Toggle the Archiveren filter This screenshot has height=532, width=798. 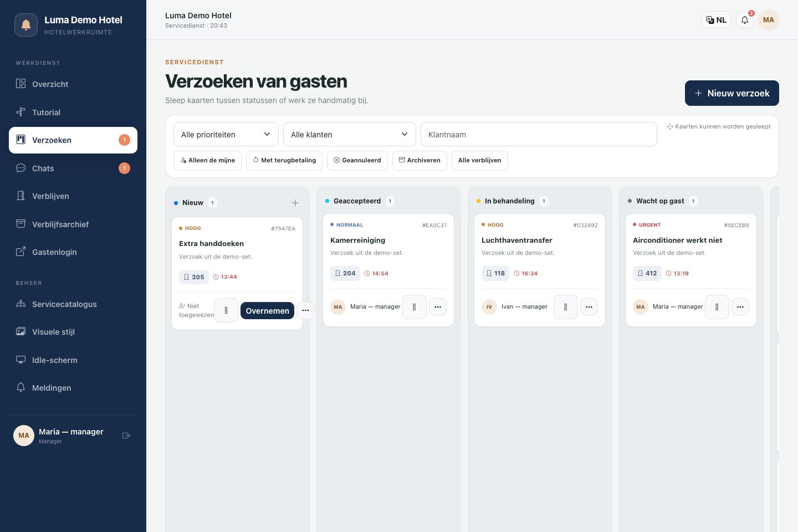[420, 161]
